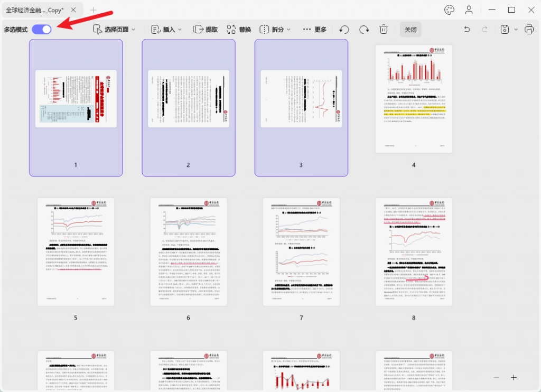541x392 pixels.
Task: Click the undo arrow icon
Action: (x=467, y=30)
